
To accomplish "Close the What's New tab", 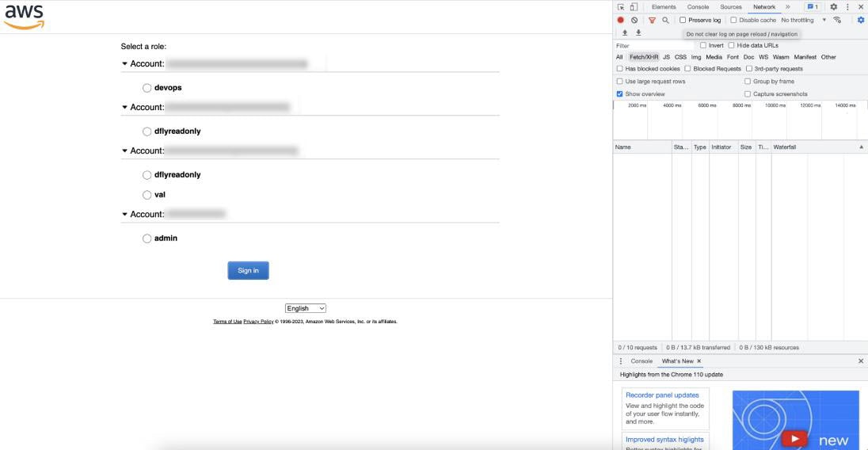I will (x=699, y=361).
